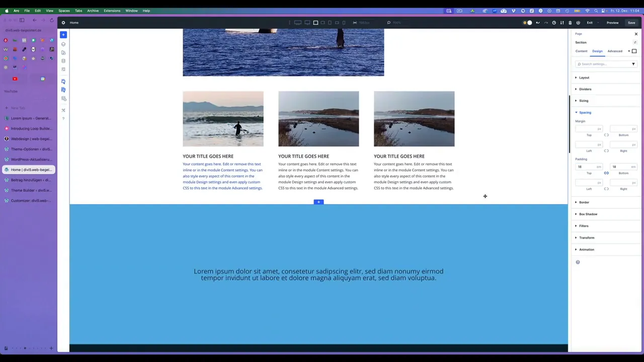Open the editing history clock icon
Viewport: 644px width, 362px height.
point(554,22)
